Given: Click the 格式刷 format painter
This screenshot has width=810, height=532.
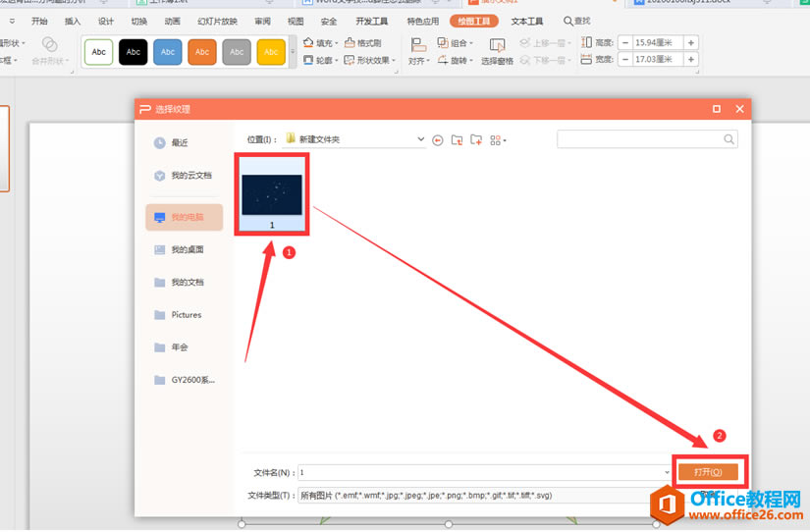Looking at the screenshot, I should point(362,43).
